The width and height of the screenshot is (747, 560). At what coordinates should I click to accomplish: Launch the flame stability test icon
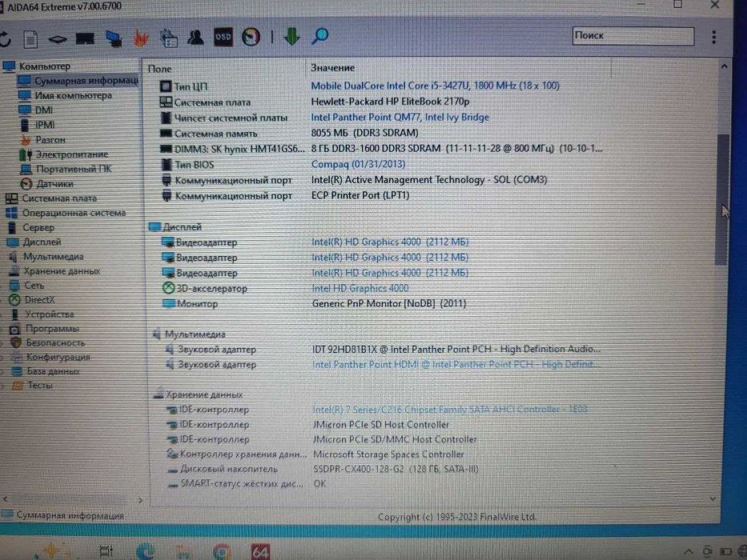pyautogui.click(x=141, y=38)
